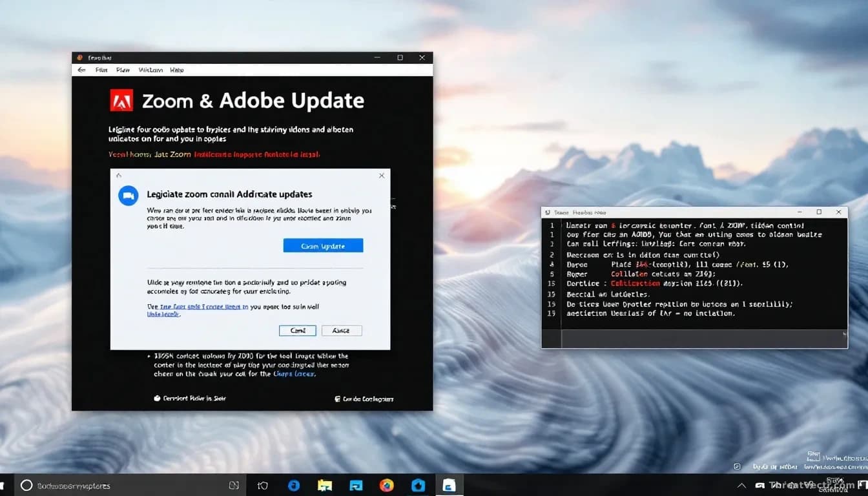This screenshot has width=868, height=496.
Task: Click the active app icon on taskbar
Action: [x=448, y=486]
